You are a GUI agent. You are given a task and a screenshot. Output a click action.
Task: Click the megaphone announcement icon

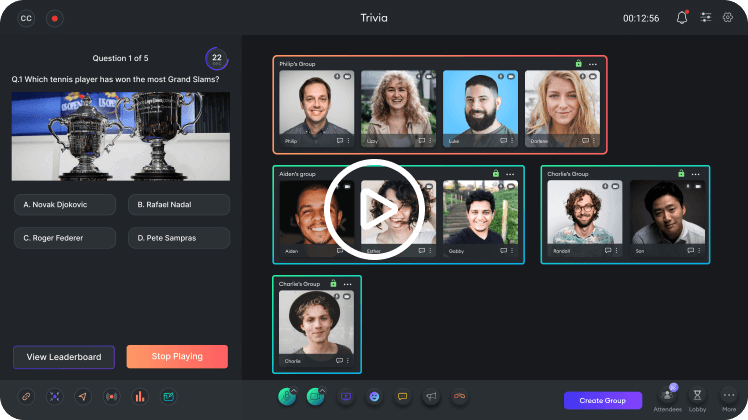click(431, 397)
